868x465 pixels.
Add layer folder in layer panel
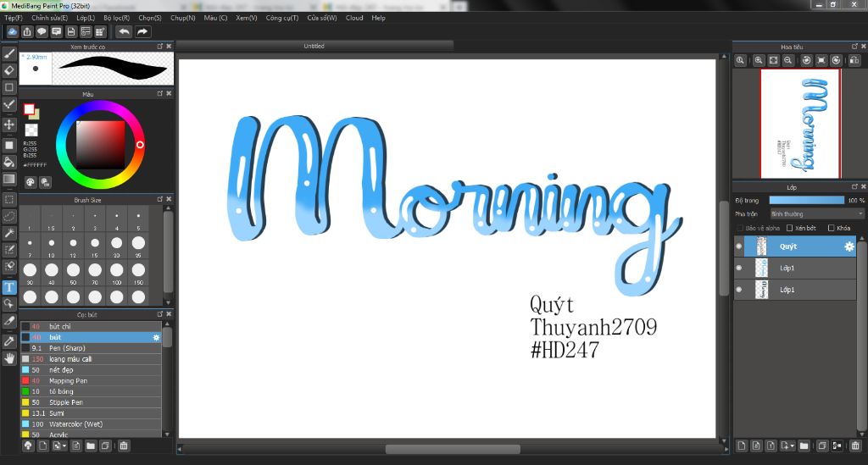(x=804, y=446)
